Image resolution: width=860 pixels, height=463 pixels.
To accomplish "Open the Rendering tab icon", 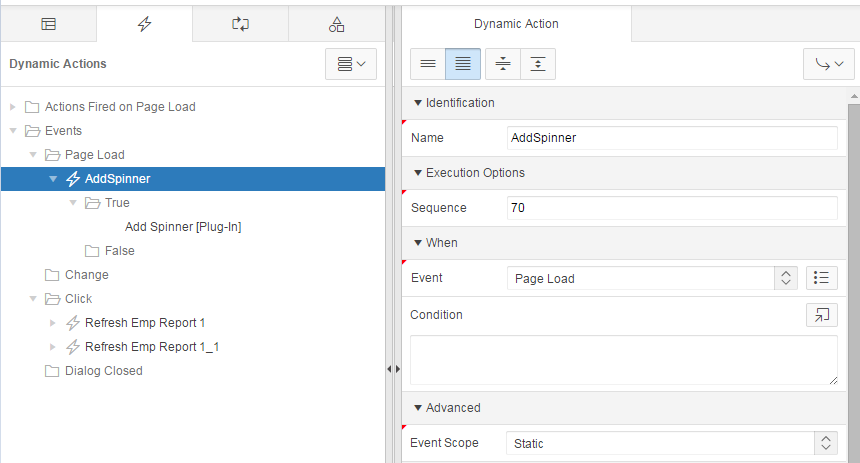I will click(x=48, y=24).
